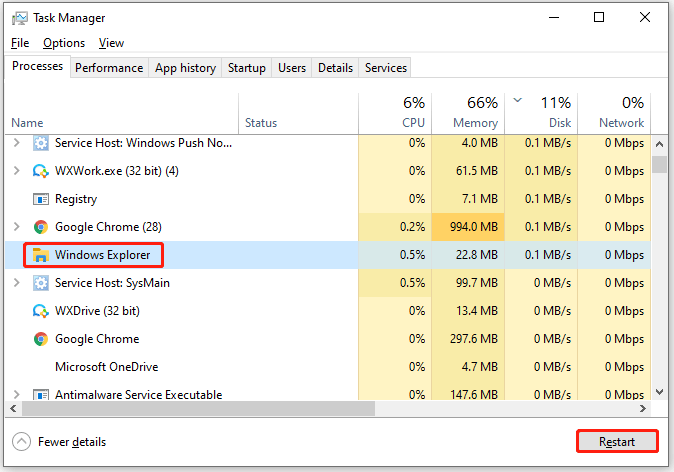Expand the Google Chrome (28) group
The height and width of the screenshot is (472, 674).
16,227
